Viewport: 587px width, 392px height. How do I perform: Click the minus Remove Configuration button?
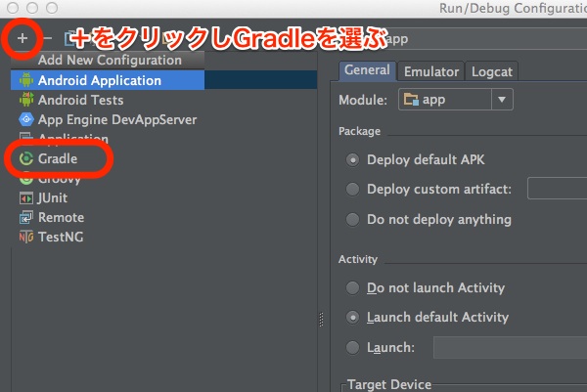(x=48, y=38)
